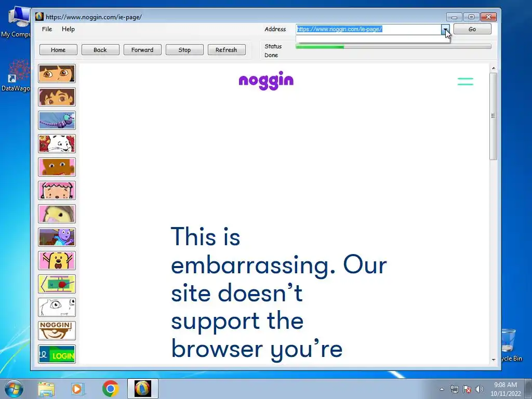Open the hamburger menu on Noggin page
Screen dimensions: 532x399
point(465,82)
